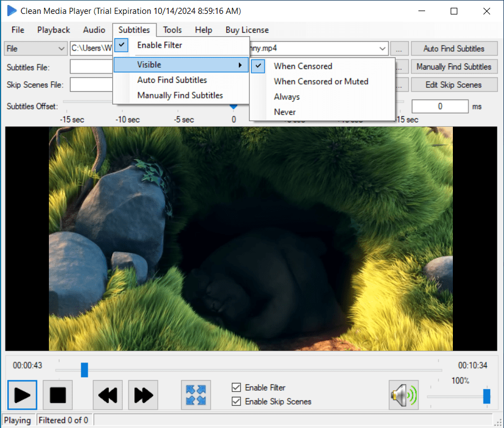Click the subtitles offset slider marker

point(234,106)
